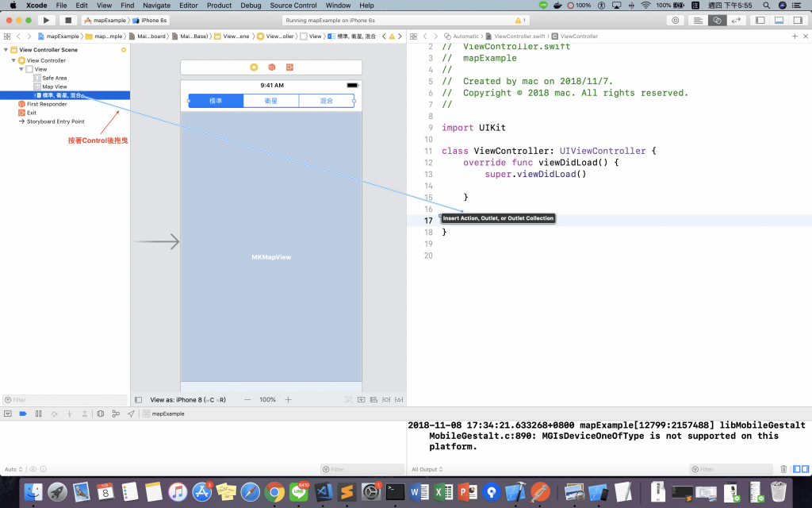
Task: Select Map View in document outline
Action: pyautogui.click(x=55, y=87)
